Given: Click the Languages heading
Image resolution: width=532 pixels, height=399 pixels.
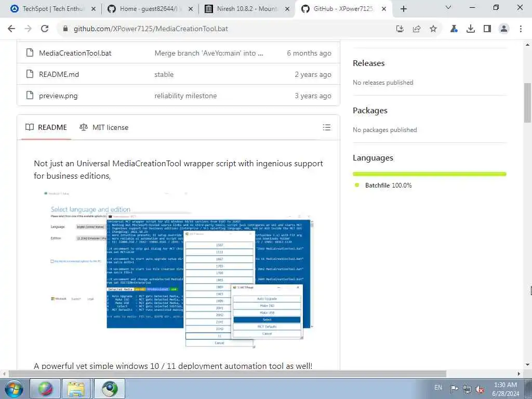Looking at the screenshot, I should (373, 158).
